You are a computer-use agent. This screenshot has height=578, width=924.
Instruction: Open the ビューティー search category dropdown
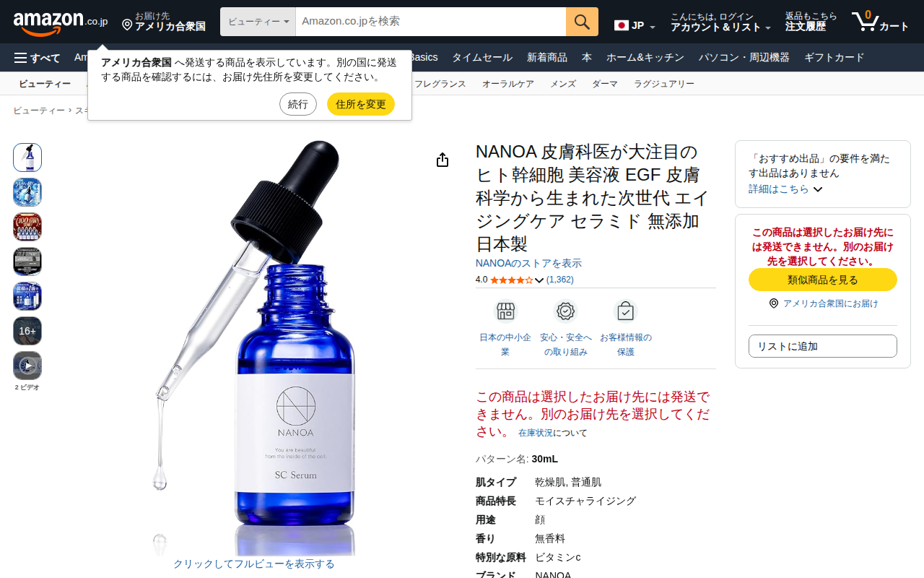[258, 22]
